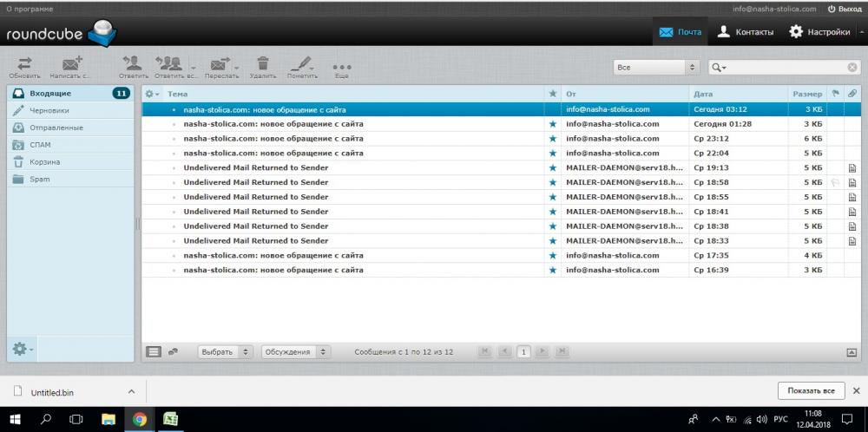Select the Черновики folder
This screenshot has width=868, height=432.
(49, 110)
